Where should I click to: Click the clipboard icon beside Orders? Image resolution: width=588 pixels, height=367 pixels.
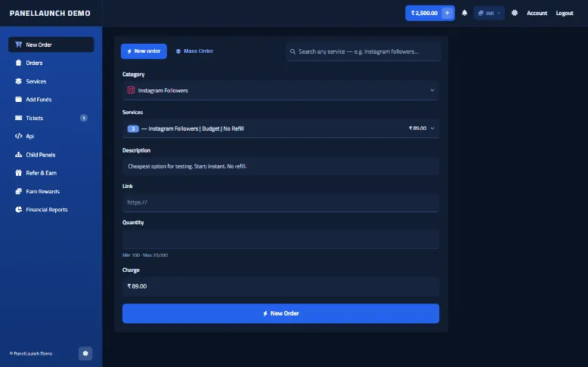click(x=18, y=63)
